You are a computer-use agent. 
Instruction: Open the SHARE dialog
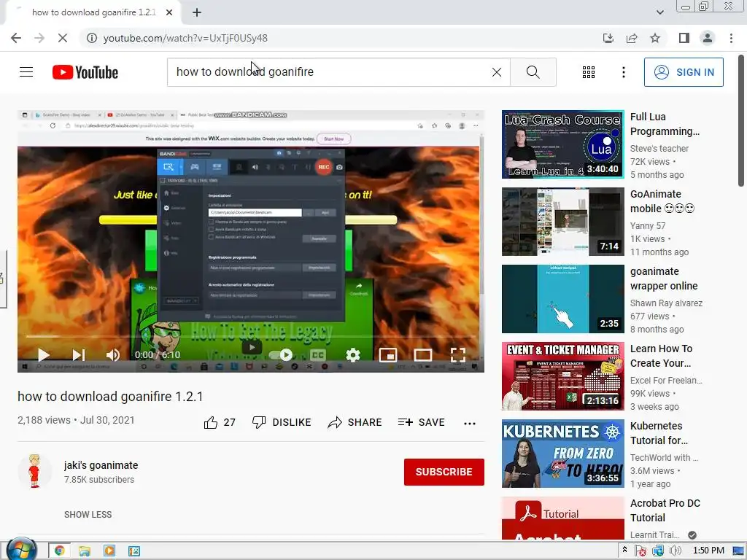(x=355, y=422)
